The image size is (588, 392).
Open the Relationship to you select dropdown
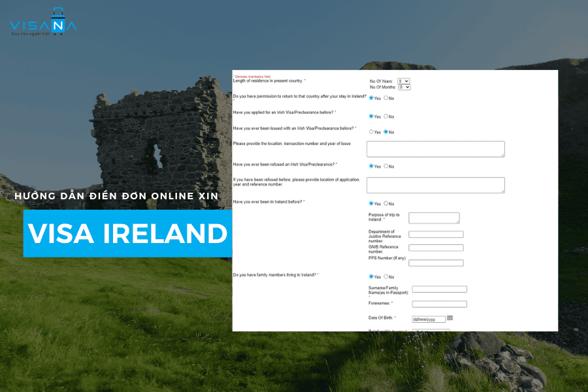coord(430,330)
